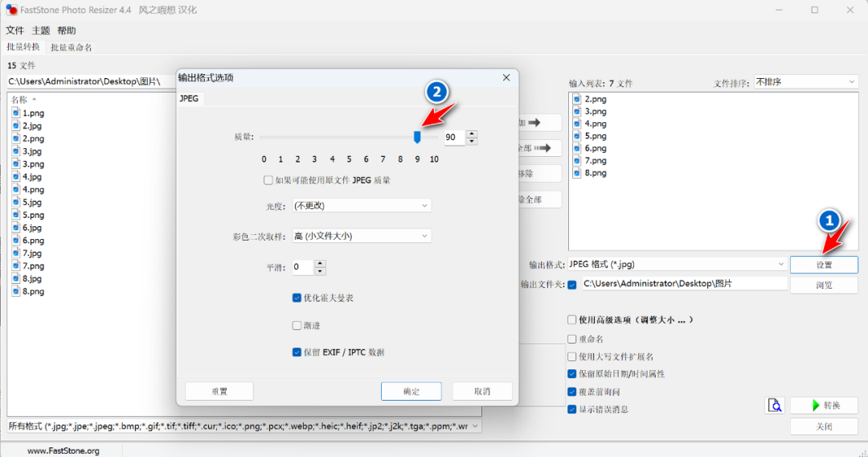The image size is (868, 457).
Task: Decrease quality value with down spinner
Action: point(472,141)
